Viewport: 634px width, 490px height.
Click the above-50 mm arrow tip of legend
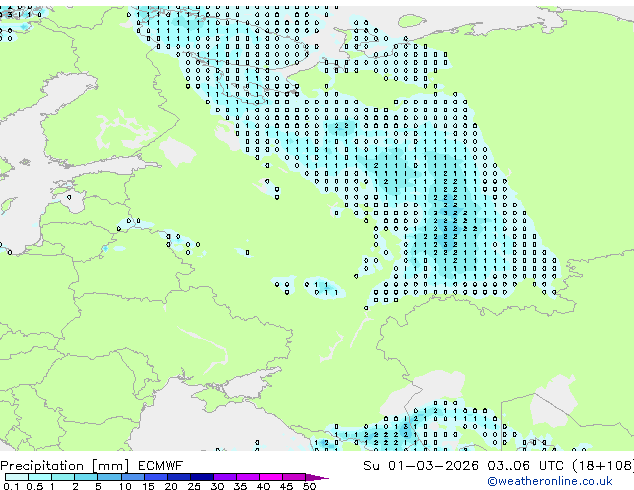click(317, 477)
